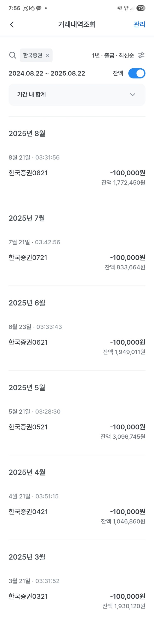
Task: Tap the KakaoTalk notification icon in status bar
Action: pos(39,8)
